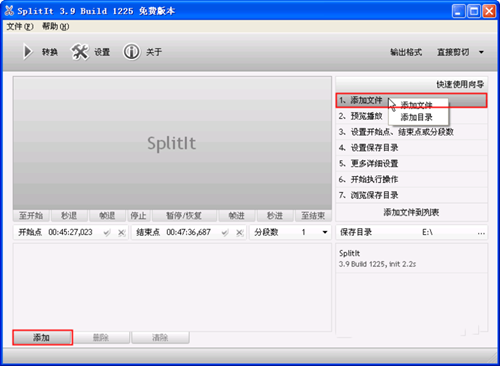This screenshot has height=366, width=500.
Task: Choose 添加文件 from the popup menu
Action: coord(416,105)
